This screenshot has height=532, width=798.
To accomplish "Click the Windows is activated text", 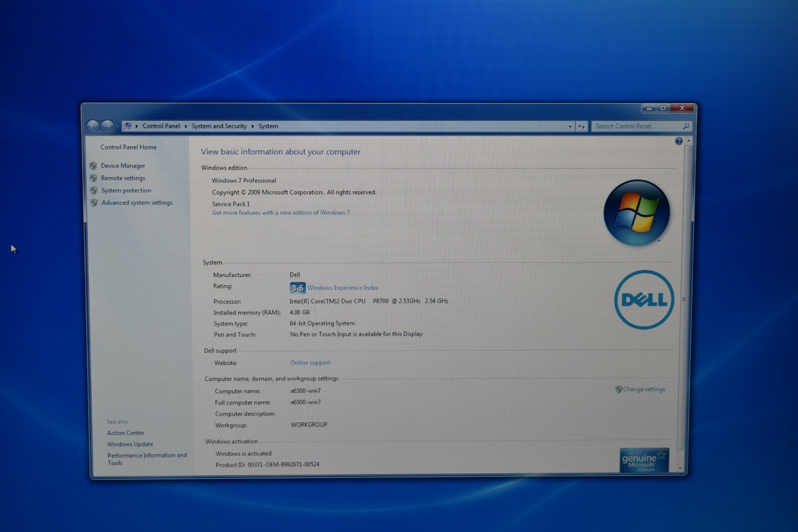I will [x=243, y=454].
